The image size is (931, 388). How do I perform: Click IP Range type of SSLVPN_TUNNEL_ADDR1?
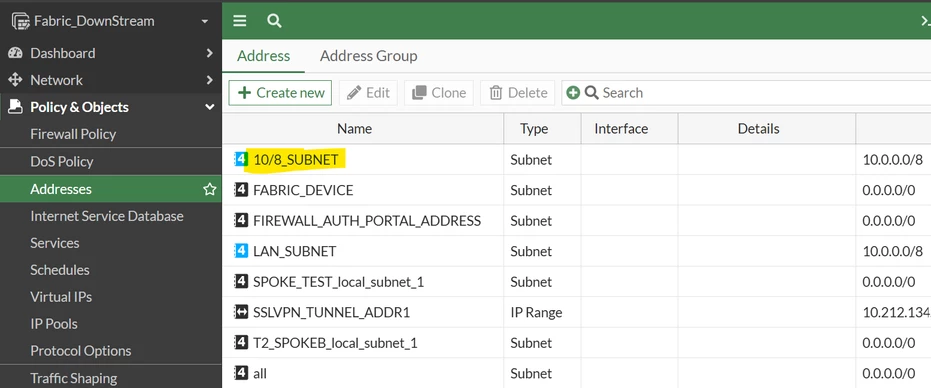[536, 312]
